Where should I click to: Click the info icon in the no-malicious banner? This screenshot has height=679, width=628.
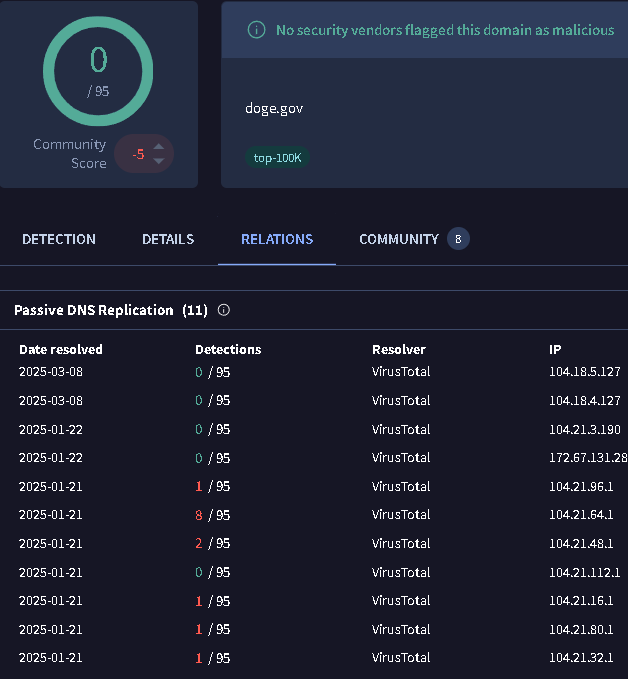(256, 30)
